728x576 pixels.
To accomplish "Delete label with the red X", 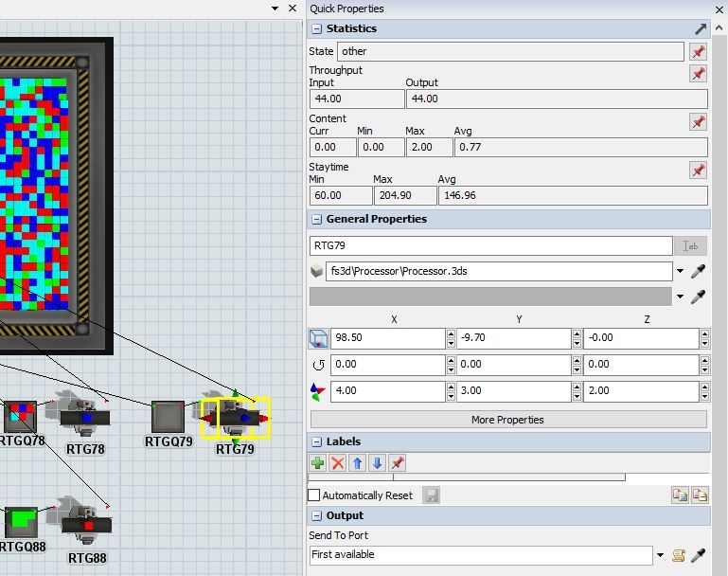I will 338,462.
